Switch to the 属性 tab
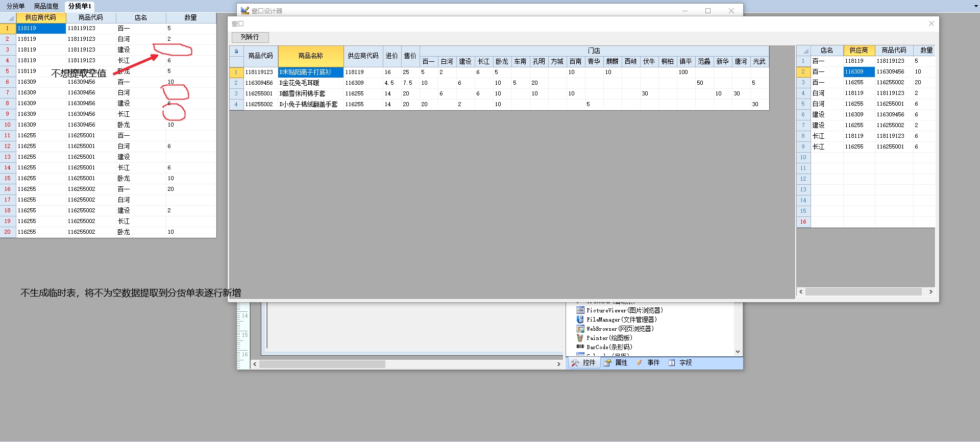This screenshot has height=442, width=980. pos(616,363)
